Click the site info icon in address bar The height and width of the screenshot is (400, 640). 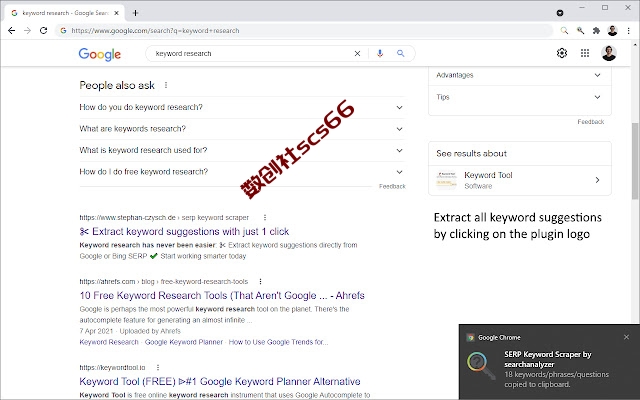tap(63, 31)
